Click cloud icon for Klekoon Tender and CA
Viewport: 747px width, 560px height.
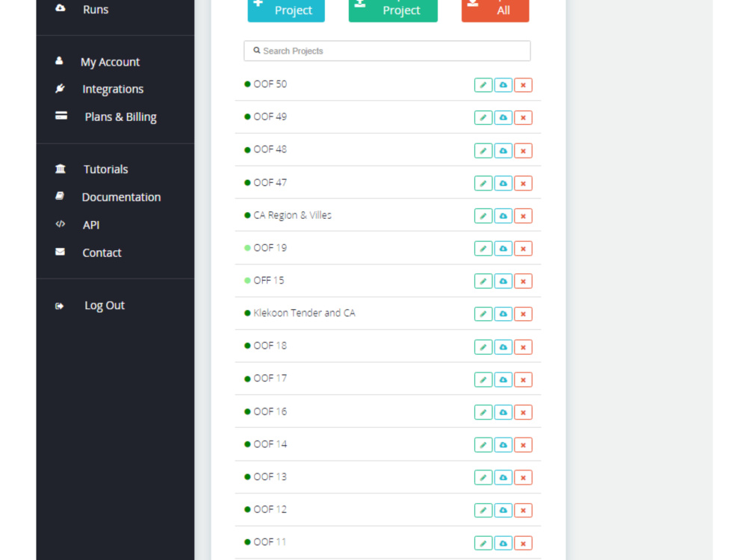503,314
